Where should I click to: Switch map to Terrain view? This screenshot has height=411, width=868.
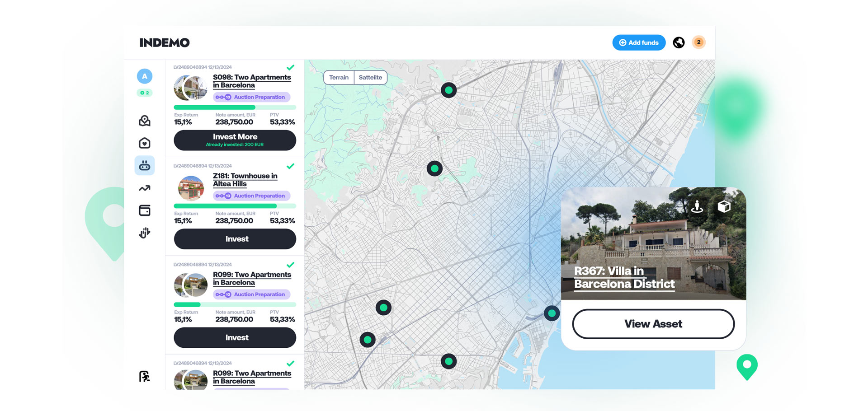pos(339,77)
